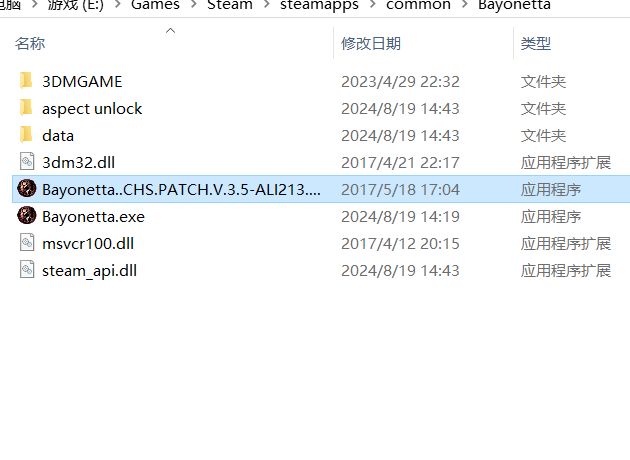Select the Bayonetta CHS PATCH application icon
Screen dimensions: 630x460
click(x=27, y=188)
